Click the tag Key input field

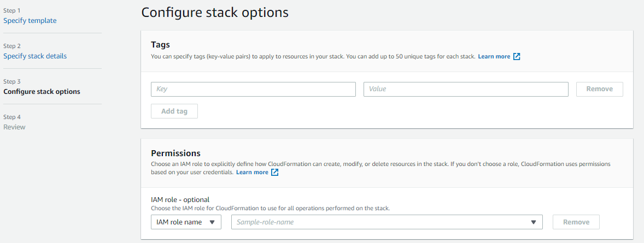click(253, 89)
